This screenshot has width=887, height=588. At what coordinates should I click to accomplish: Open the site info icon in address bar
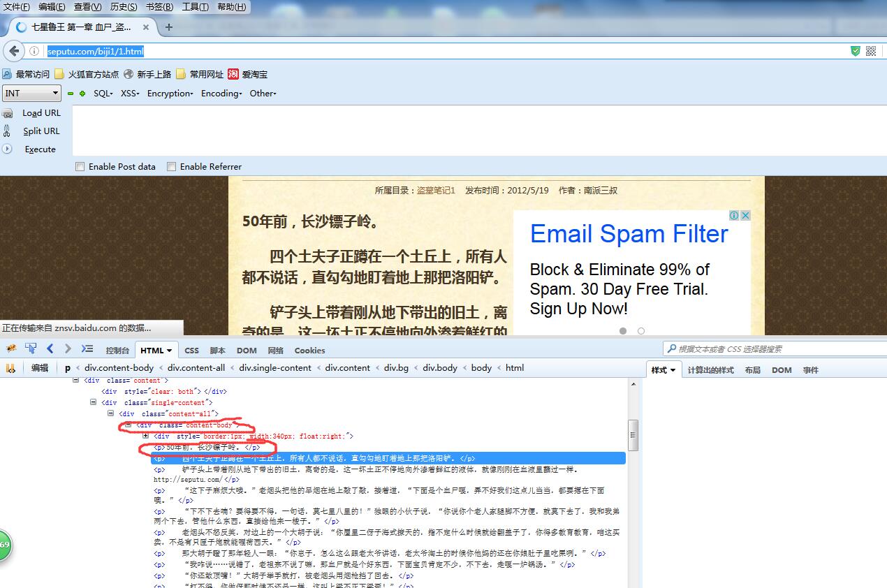(x=34, y=51)
